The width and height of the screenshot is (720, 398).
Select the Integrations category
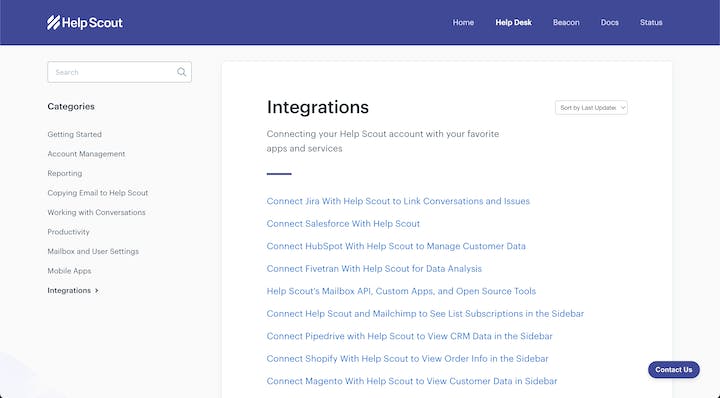[69, 291]
